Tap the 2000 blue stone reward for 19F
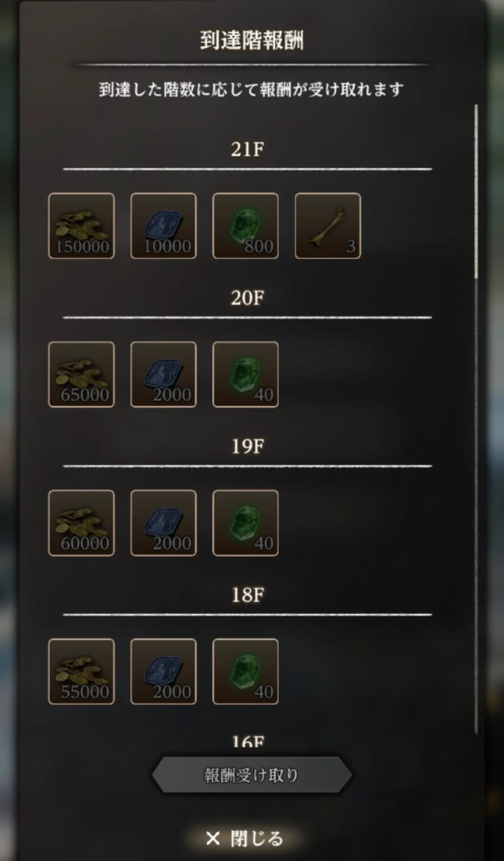 pyautogui.click(x=164, y=523)
